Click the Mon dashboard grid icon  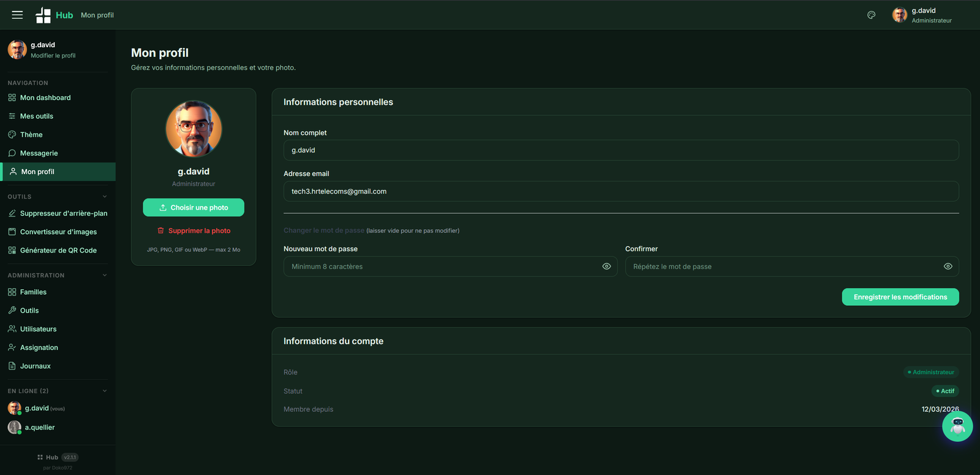(12, 97)
